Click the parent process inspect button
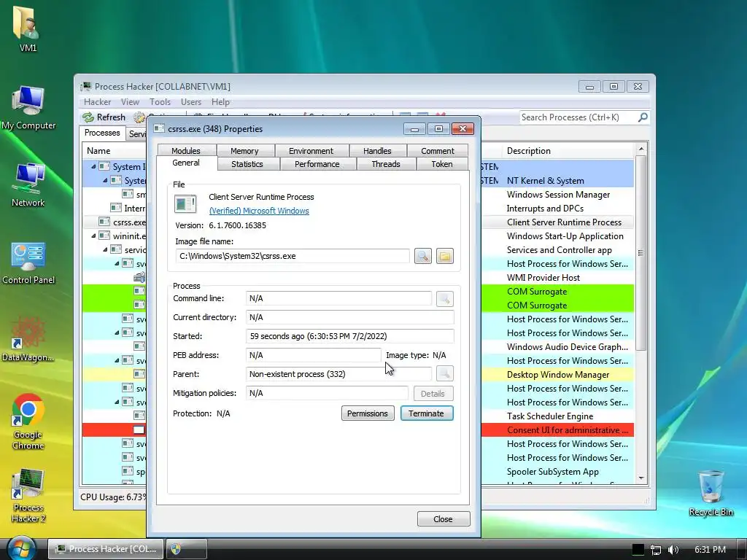Screen dimensions: 747x560 [x=444, y=374]
